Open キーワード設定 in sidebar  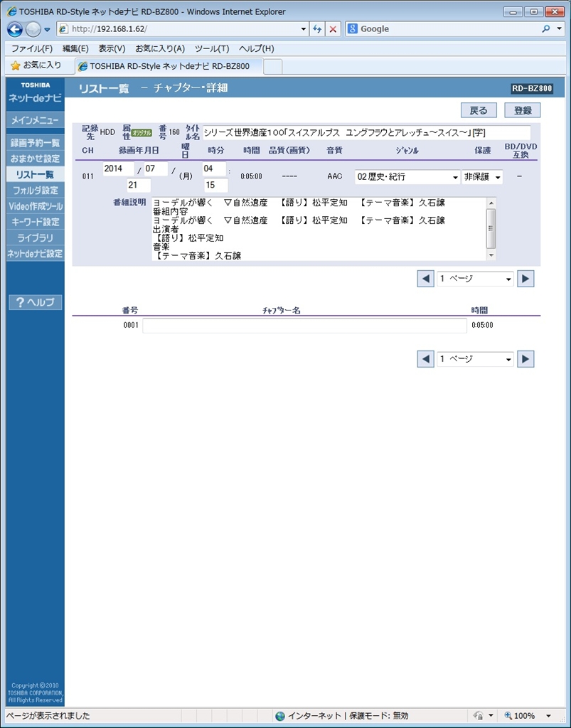[36, 222]
